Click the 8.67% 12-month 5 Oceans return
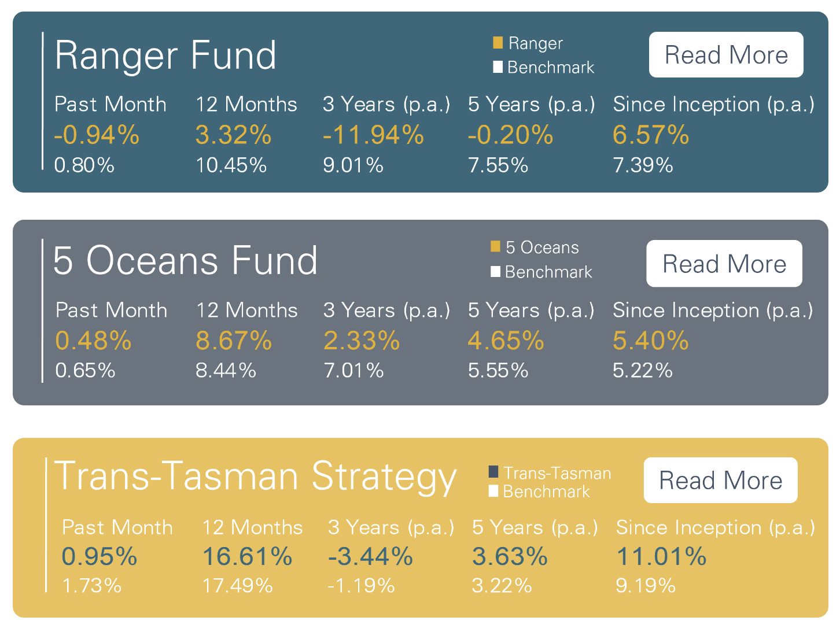Image resolution: width=840 pixels, height=628 pixels. pyautogui.click(x=234, y=341)
